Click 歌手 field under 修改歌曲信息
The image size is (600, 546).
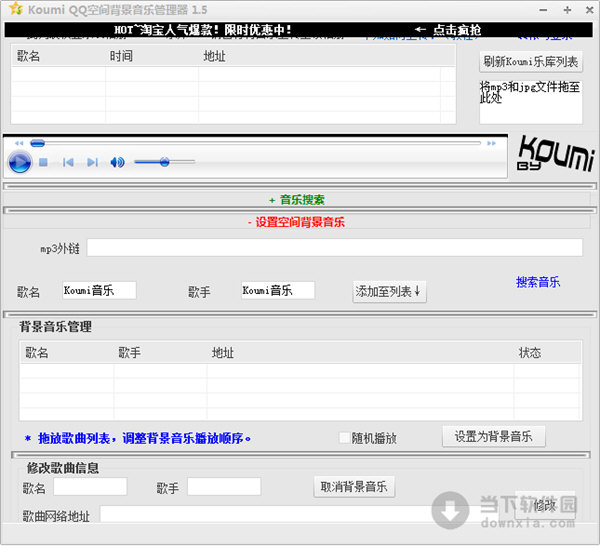click(x=224, y=487)
